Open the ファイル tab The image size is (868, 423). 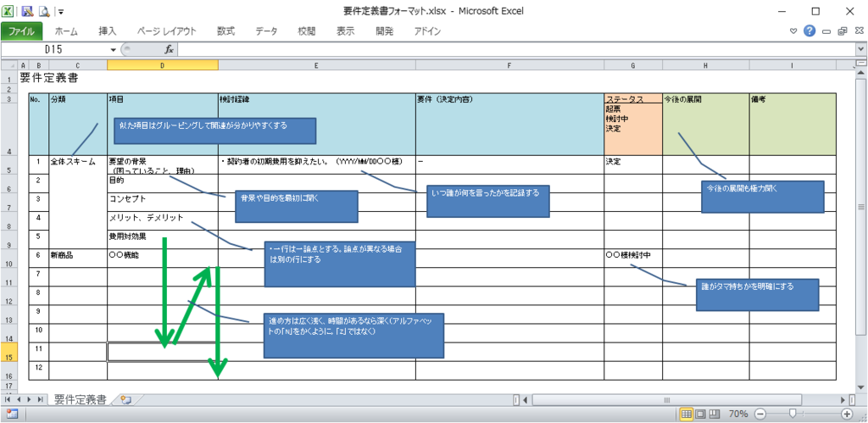click(22, 31)
